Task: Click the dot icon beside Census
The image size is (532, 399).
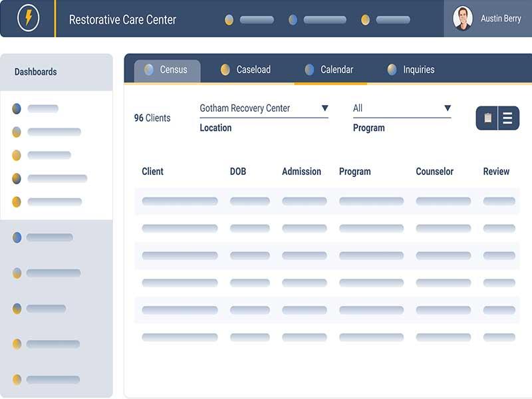Action: 150,68
